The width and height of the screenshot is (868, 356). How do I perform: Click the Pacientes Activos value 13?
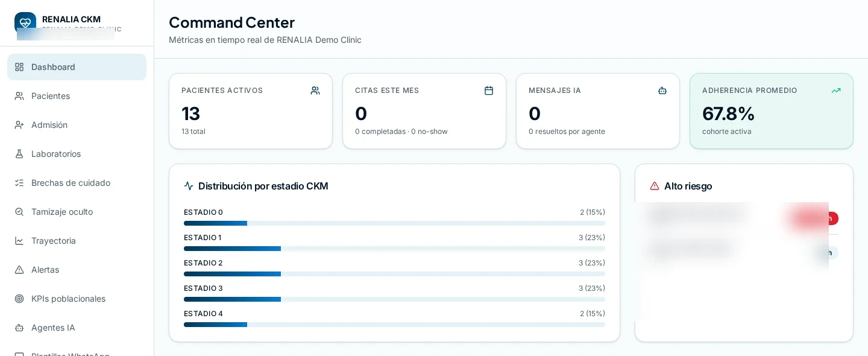[x=190, y=113]
